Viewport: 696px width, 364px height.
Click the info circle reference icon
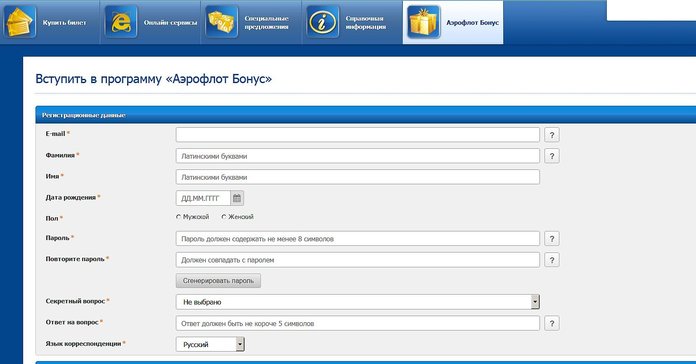[x=323, y=22]
